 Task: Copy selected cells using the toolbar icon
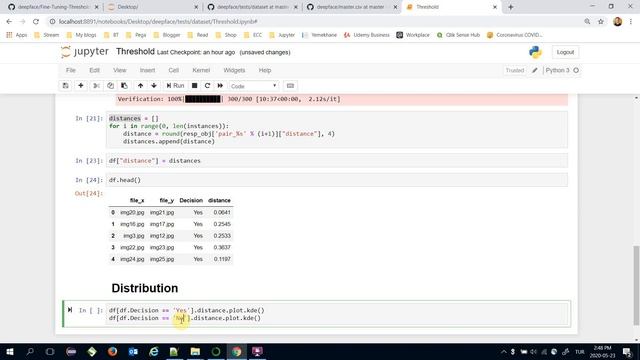point(110,86)
